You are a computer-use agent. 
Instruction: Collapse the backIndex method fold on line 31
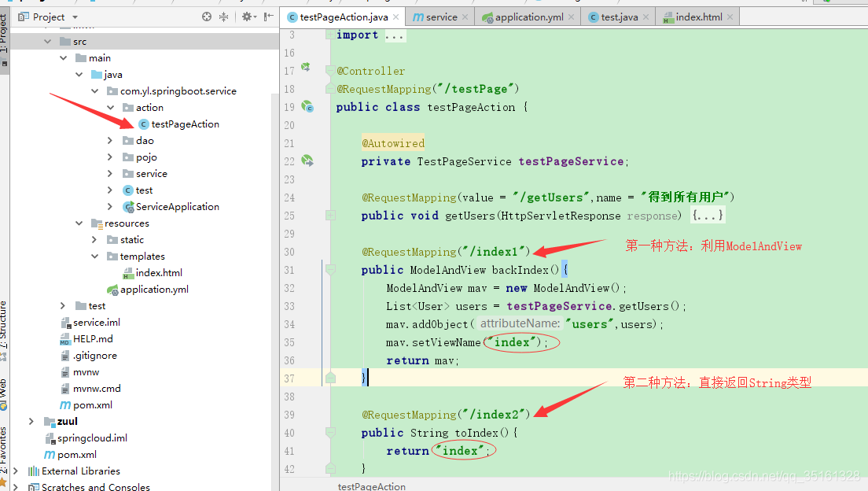coord(330,270)
